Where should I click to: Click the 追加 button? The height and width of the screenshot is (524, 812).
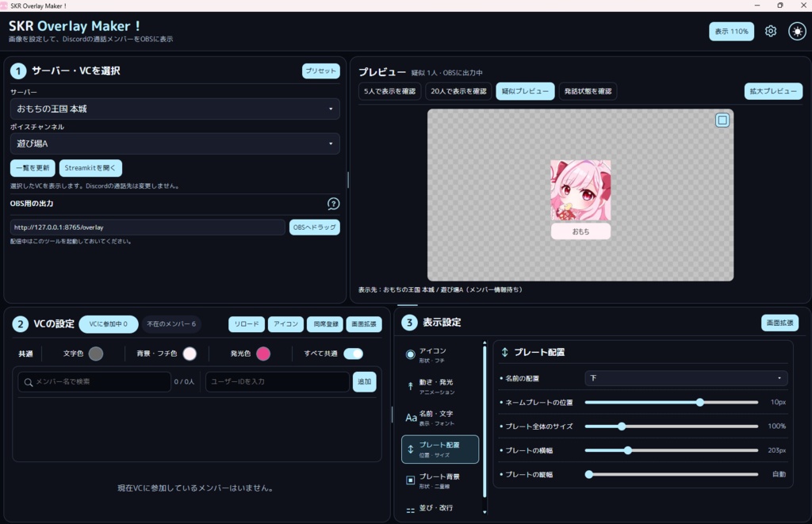point(364,381)
